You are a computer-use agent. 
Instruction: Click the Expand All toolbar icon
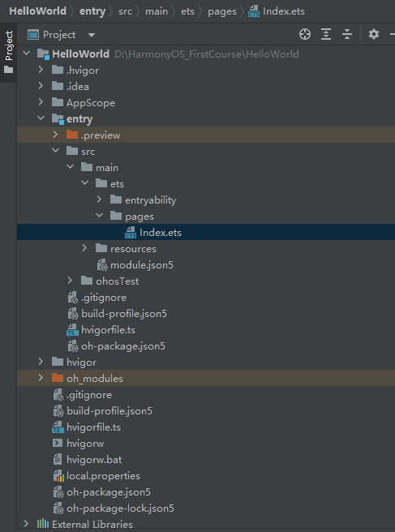[326, 34]
